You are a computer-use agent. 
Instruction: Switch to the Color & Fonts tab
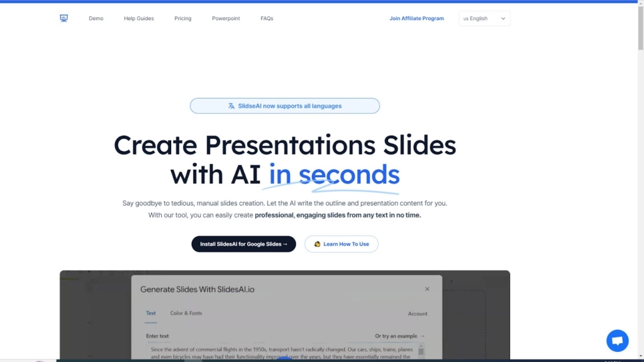(x=186, y=313)
